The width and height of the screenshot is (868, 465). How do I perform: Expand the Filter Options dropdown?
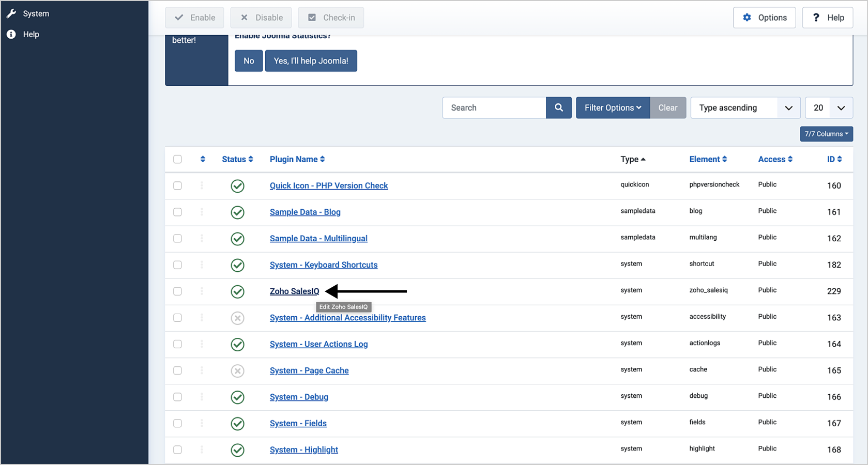[613, 107]
